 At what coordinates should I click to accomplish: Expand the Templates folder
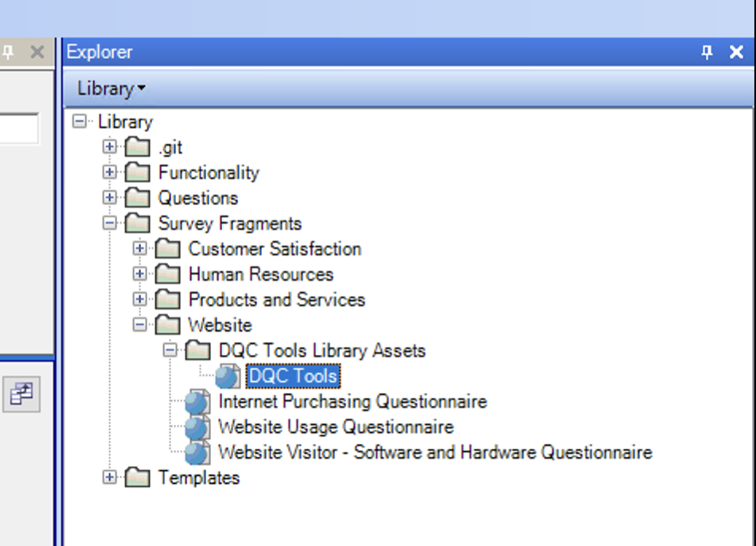tap(110, 478)
